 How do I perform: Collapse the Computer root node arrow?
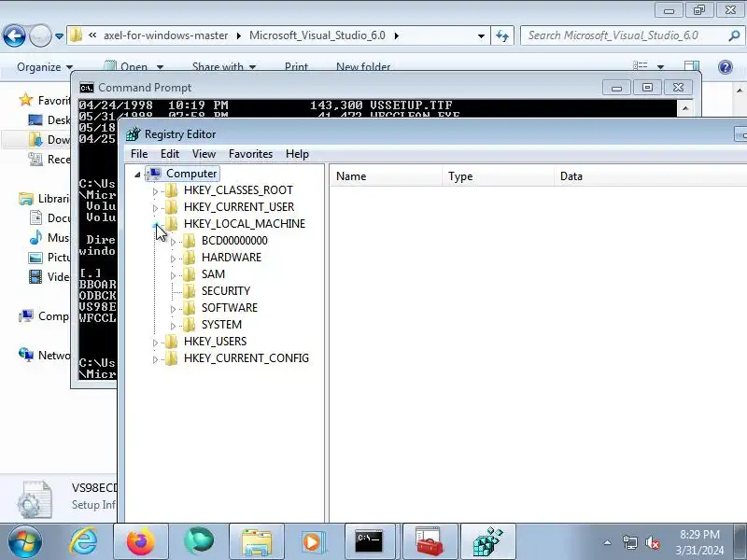pyautogui.click(x=137, y=175)
